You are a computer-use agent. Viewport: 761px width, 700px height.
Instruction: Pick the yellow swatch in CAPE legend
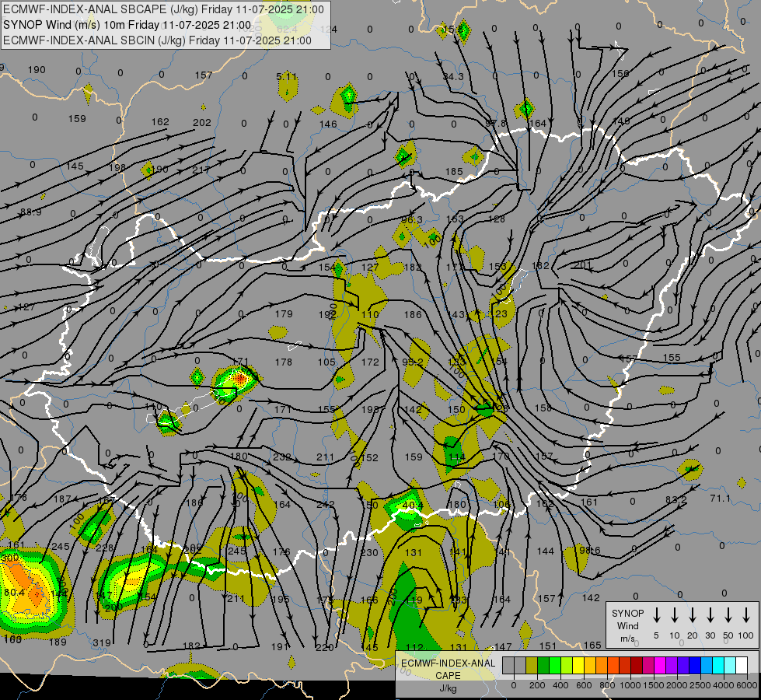click(578, 665)
